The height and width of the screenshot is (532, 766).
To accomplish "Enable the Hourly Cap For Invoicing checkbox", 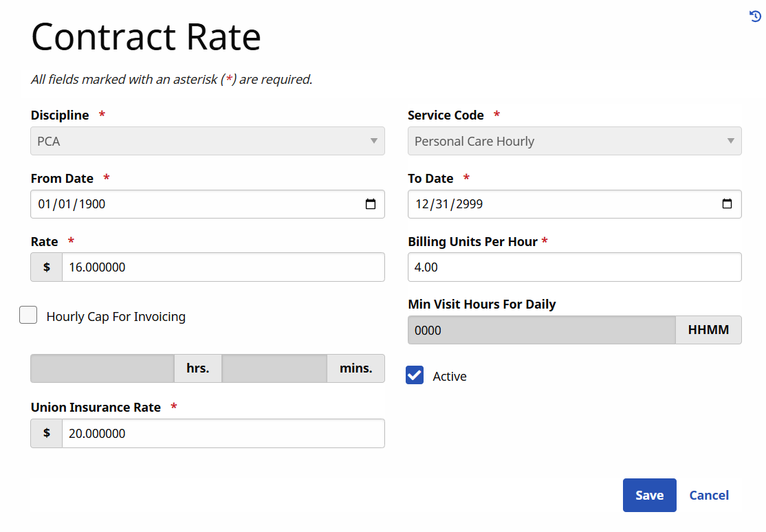I will [28, 315].
